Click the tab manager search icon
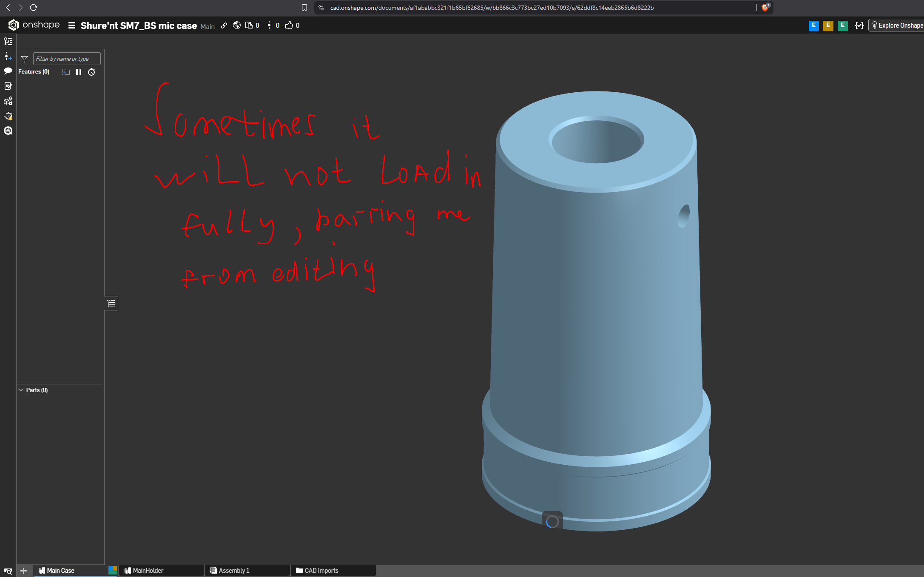 8,571
